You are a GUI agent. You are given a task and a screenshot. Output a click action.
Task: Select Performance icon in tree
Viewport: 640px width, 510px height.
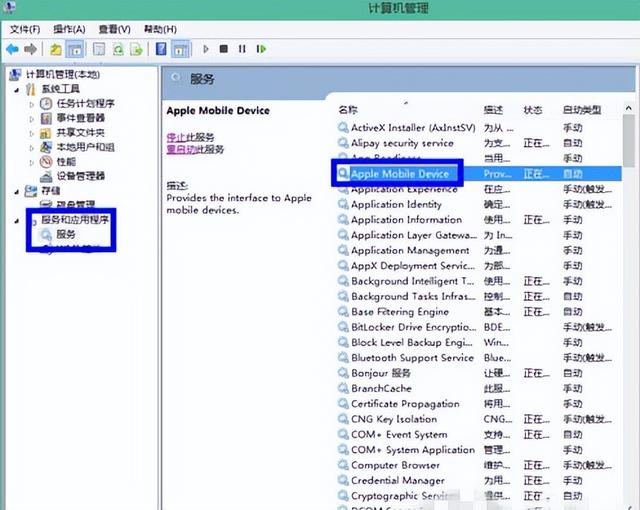[46, 162]
